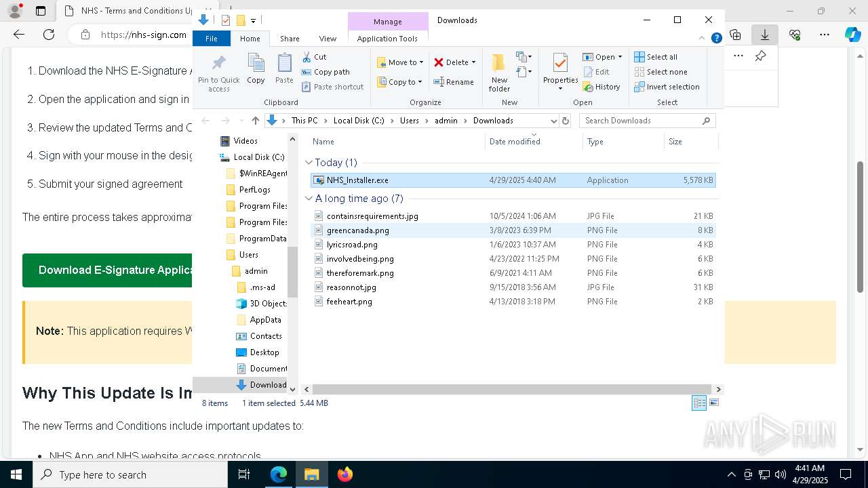Open Explorer Help question mark icon
Screen dimensions: 868x488
click(x=716, y=39)
